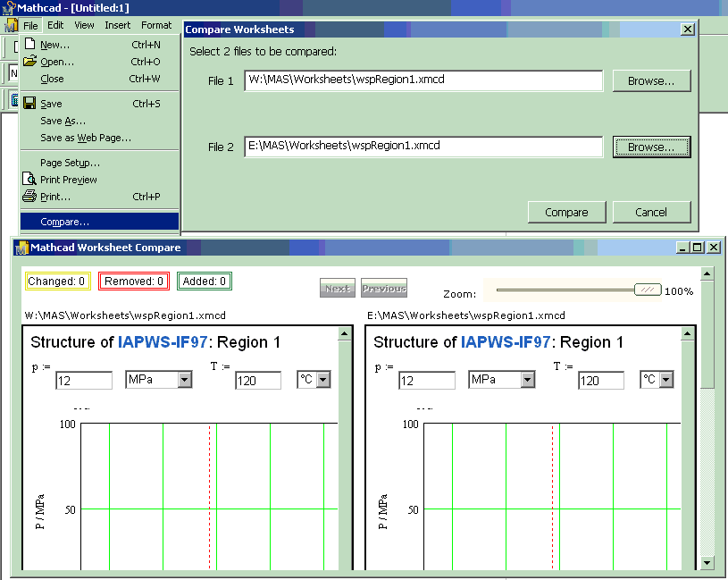Screen dimensions: 728x580
Task: Minimize the Mathcad Worksheet Compare window
Action: click(x=682, y=248)
